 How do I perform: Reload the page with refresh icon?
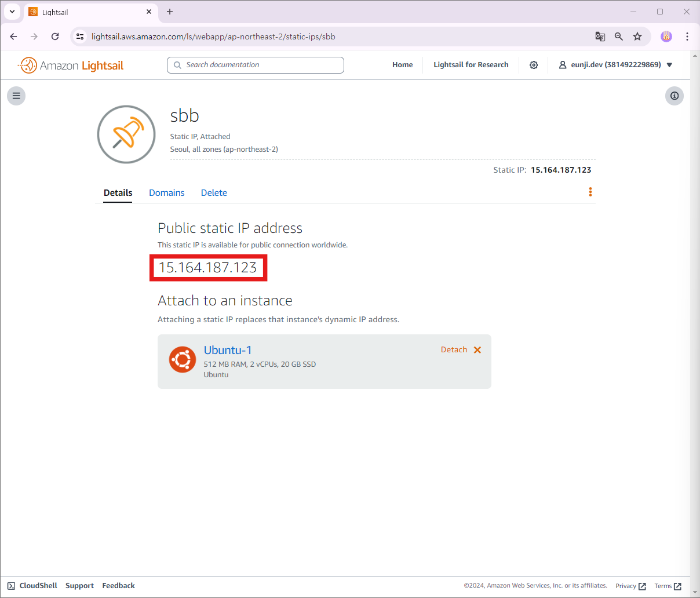click(x=55, y=37)
